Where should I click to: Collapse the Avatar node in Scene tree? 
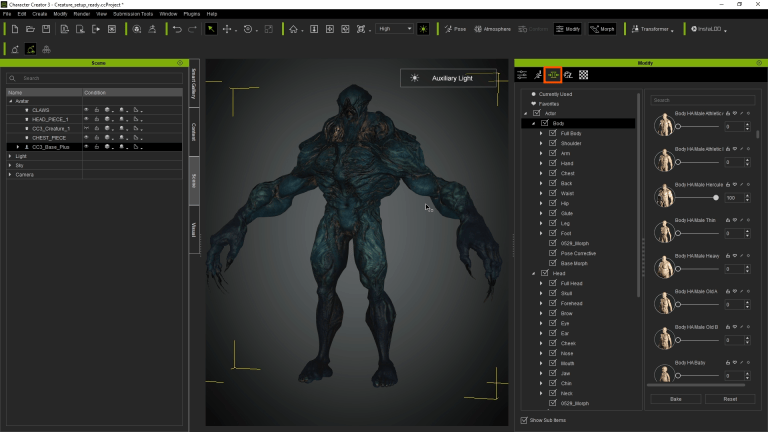(11, 101)
